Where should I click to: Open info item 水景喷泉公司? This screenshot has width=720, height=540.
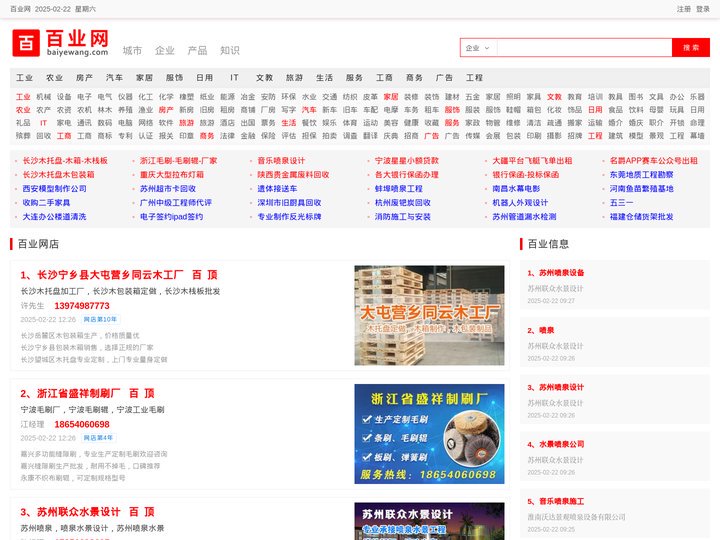(x=561, y=444)
